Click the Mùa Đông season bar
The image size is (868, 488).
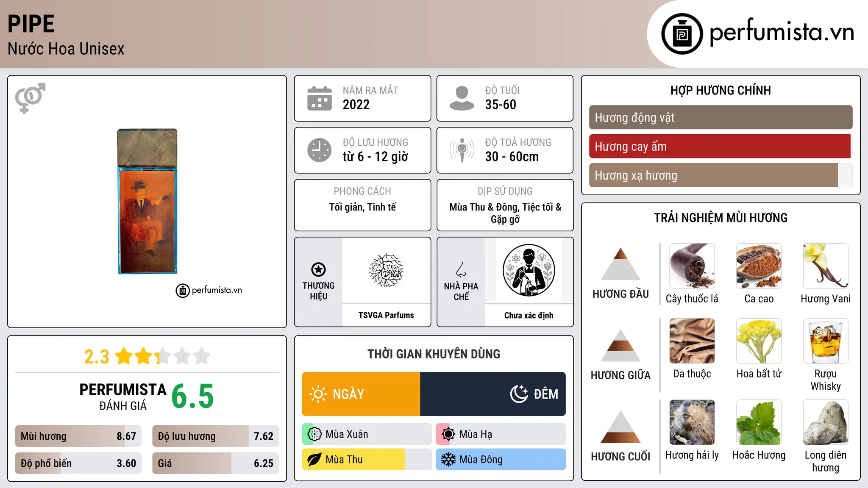click(x=501, y=460)
